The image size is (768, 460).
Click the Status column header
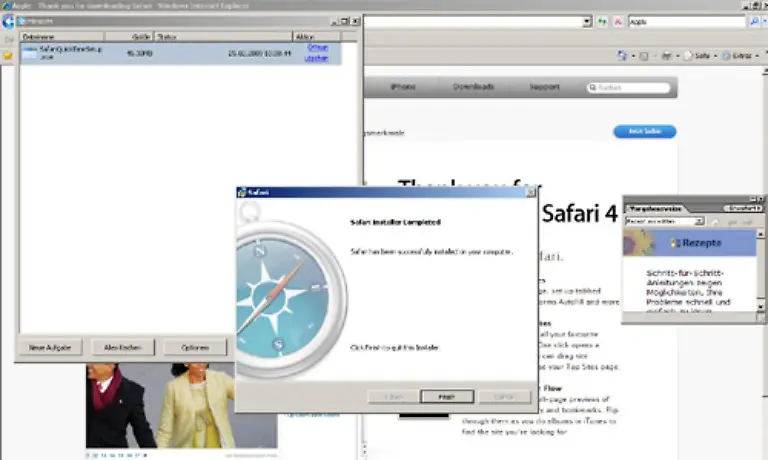point(223,37)
